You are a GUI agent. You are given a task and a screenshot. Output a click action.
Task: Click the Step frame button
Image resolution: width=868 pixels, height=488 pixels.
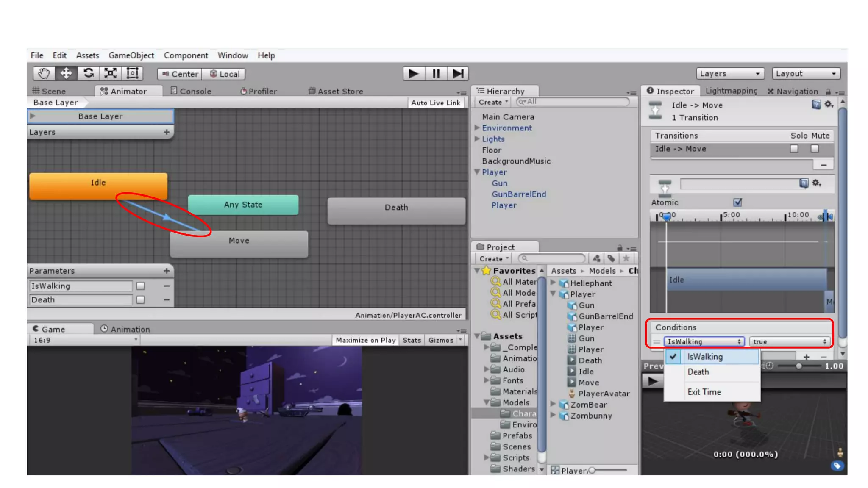(x=458, y=73)
